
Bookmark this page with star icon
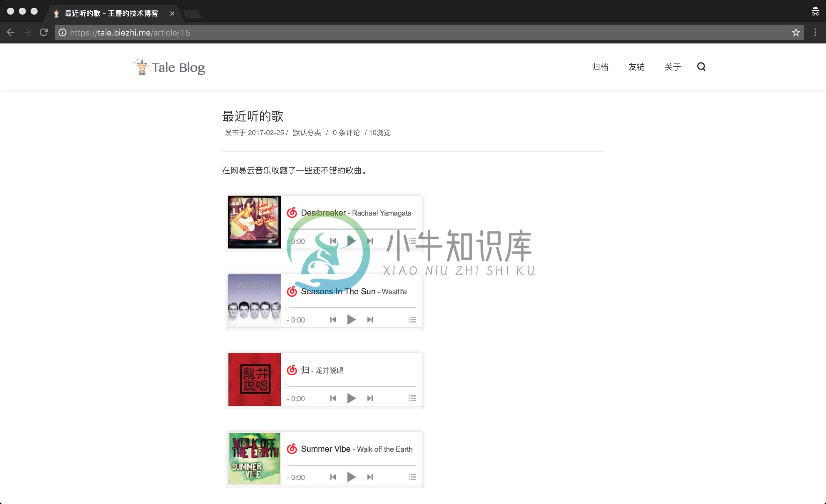click(796, 33)
